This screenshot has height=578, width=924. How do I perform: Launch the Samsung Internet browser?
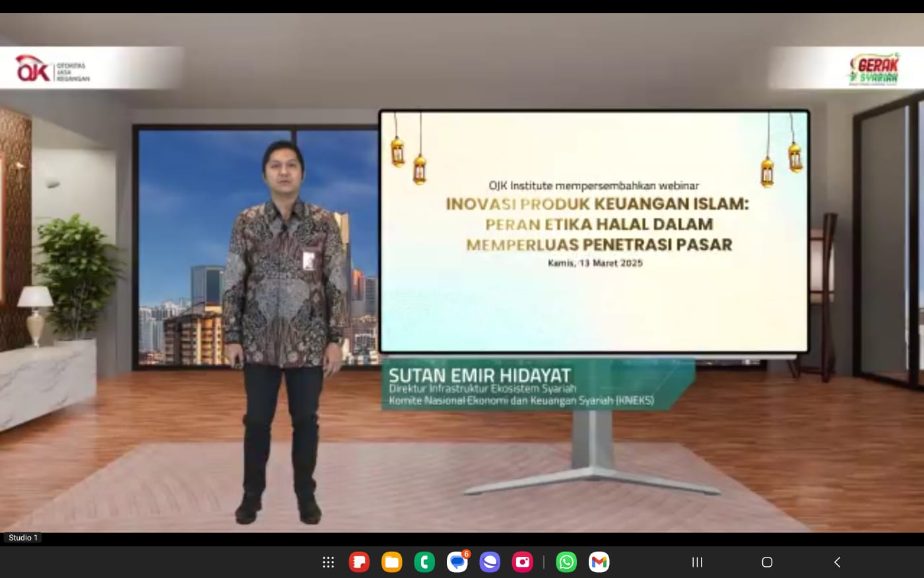coord(490,562)
